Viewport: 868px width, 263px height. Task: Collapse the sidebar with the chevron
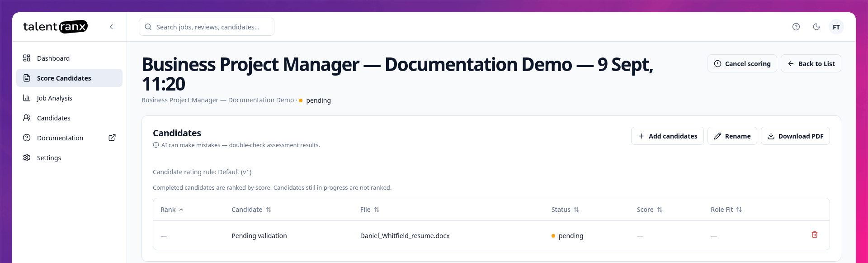pos(111,27)
